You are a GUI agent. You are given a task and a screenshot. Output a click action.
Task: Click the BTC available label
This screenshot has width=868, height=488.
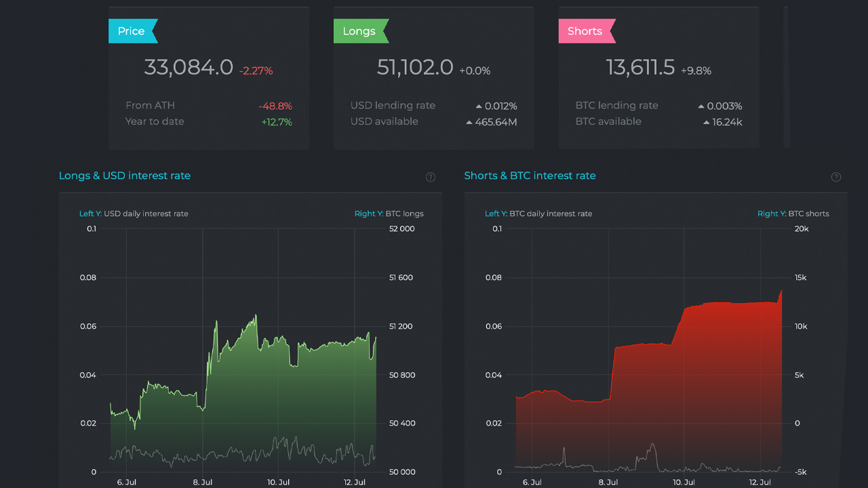(608, 121)
